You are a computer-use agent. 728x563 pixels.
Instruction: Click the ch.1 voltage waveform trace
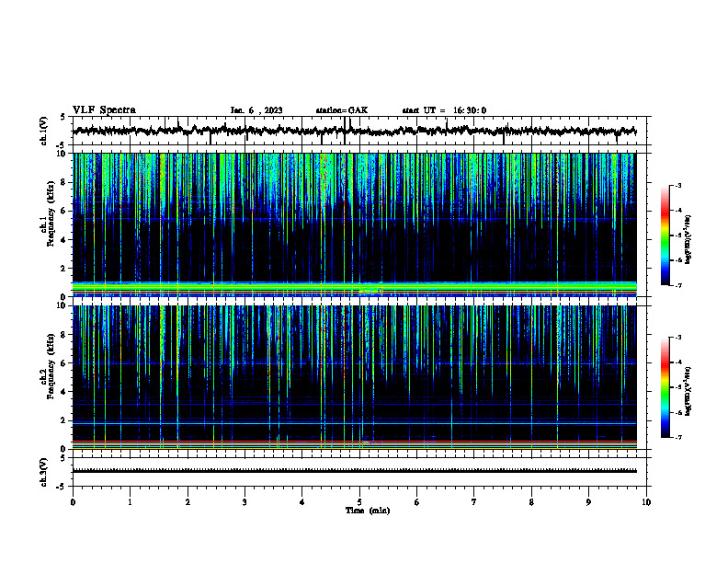click(x=354, y=131)
